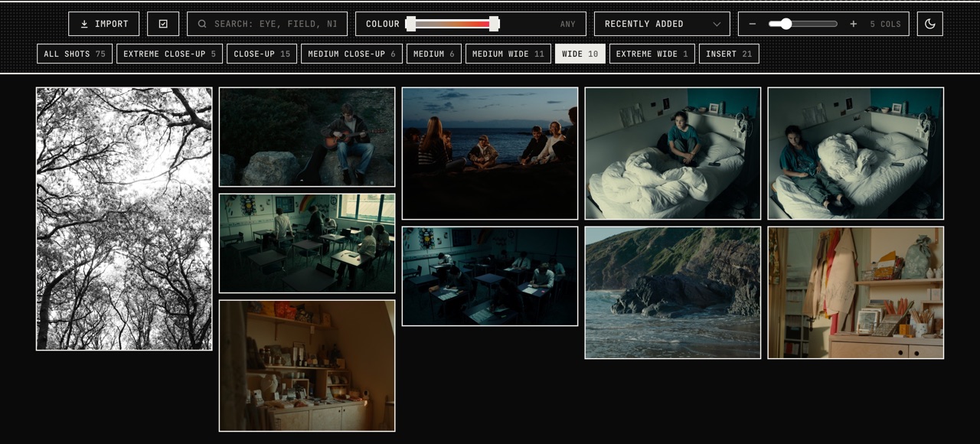Open the dim cluttered kitchen shelf shot
The image size is (980, 444).
tap(307, 366)
